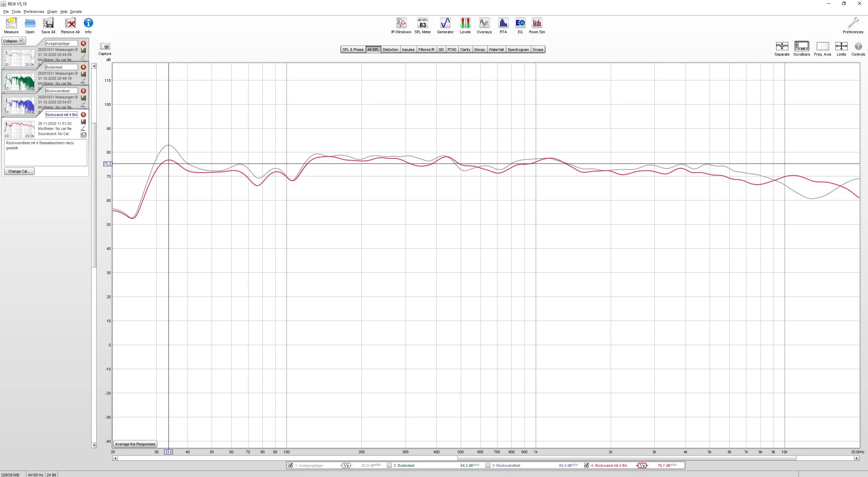Uncheck the 4: Rückwand mit 4 BA checkbox
This screenshot has width=868, height=477.
[x=587, y=465]
